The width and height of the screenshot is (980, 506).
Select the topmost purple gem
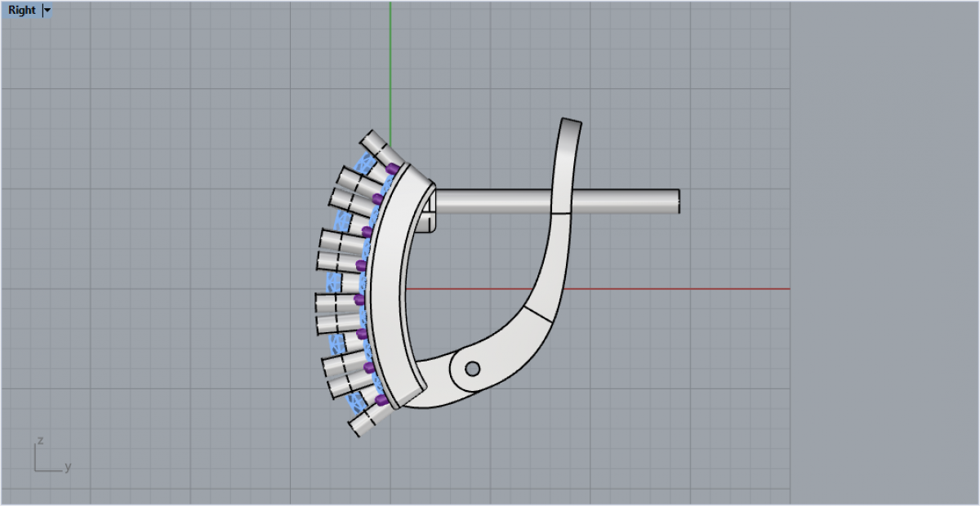pyautogui.click(x=393, y=169)
